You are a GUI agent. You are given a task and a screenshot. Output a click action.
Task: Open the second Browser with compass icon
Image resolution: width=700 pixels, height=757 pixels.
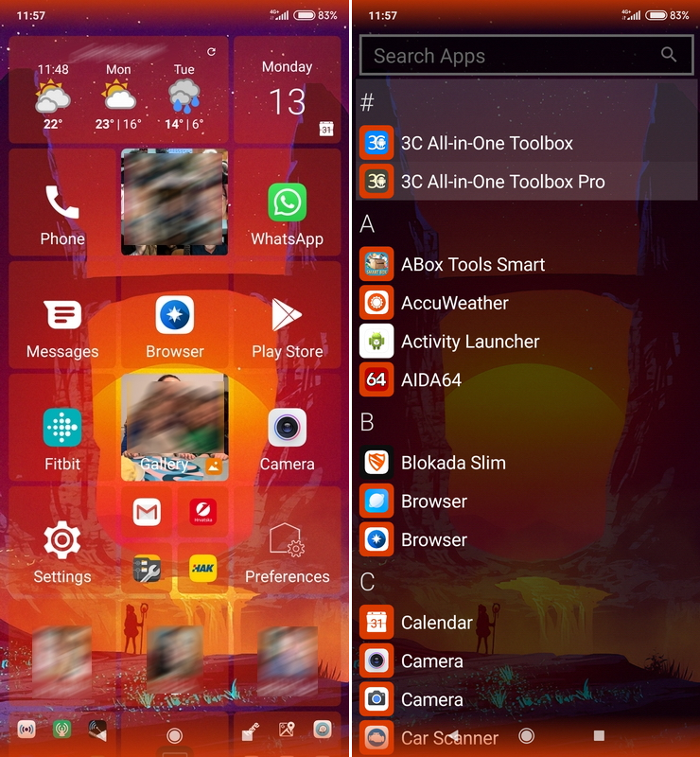pos(526,539)
